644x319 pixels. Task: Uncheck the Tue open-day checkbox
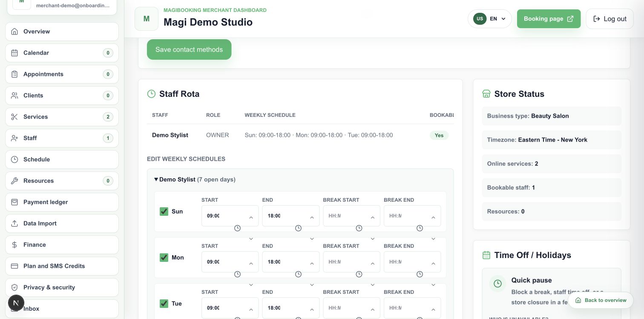(x=164, y=304)
